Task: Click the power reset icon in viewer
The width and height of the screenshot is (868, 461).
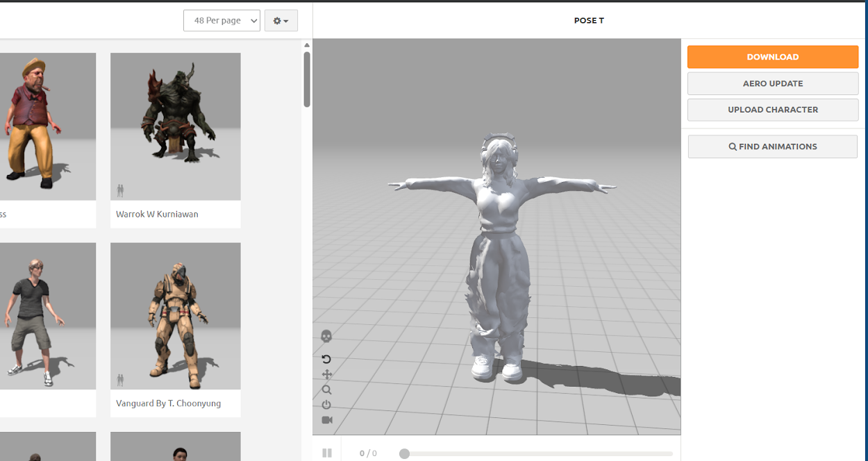Action: [326, 405]
